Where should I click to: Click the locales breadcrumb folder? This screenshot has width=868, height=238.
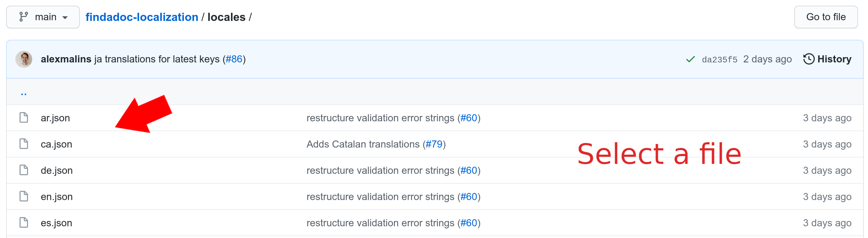tap(226, 17)
